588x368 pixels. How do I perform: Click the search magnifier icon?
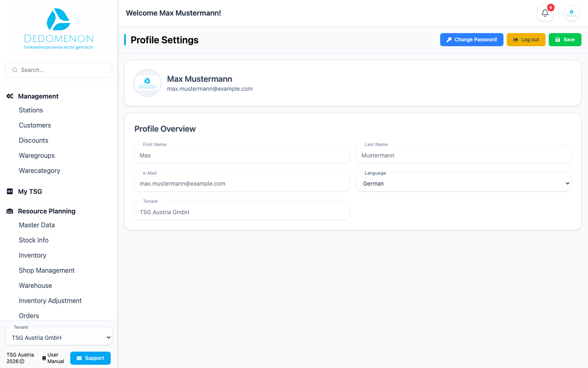15,70
